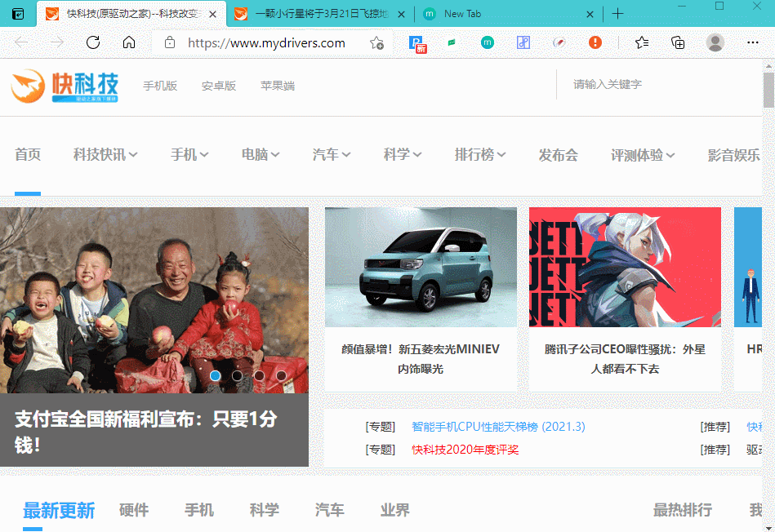Screen dimensions: 775x532
Task: View site information via the address bar lock
Action: (169, 42)
